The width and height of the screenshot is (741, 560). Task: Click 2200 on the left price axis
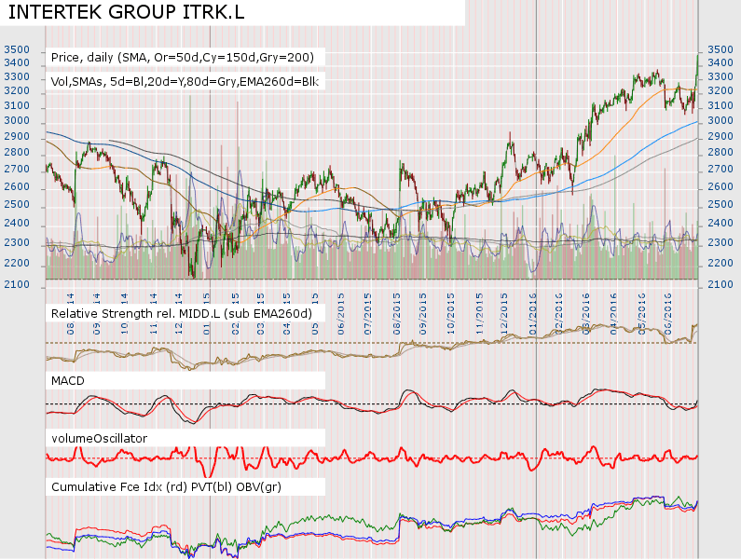tap(17, 263)
